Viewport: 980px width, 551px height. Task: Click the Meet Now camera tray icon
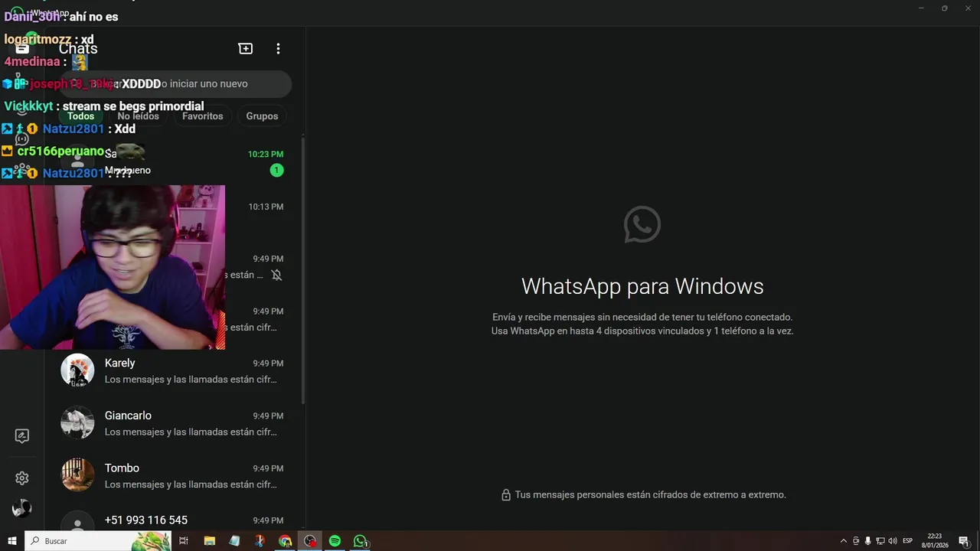(856, 541)
